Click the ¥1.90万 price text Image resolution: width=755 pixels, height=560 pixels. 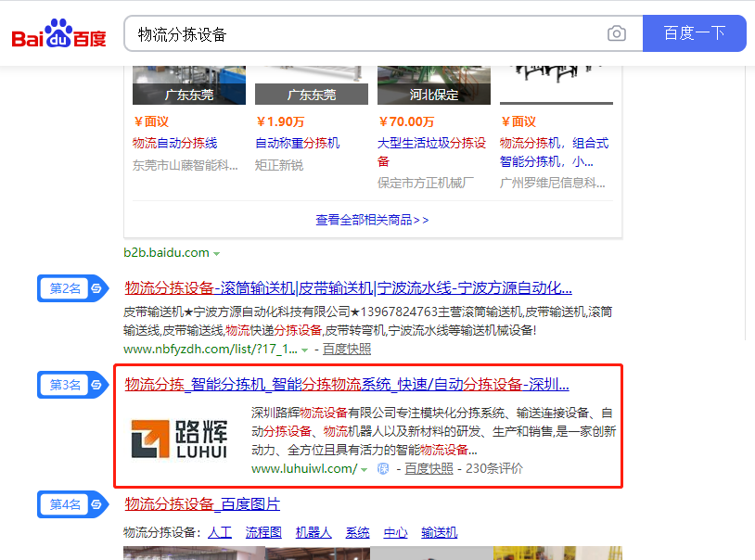pyautogui.click(x=280, y=121)
